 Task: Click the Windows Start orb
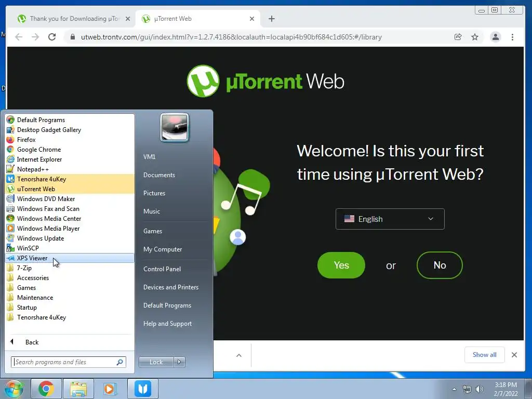(14, 389)
